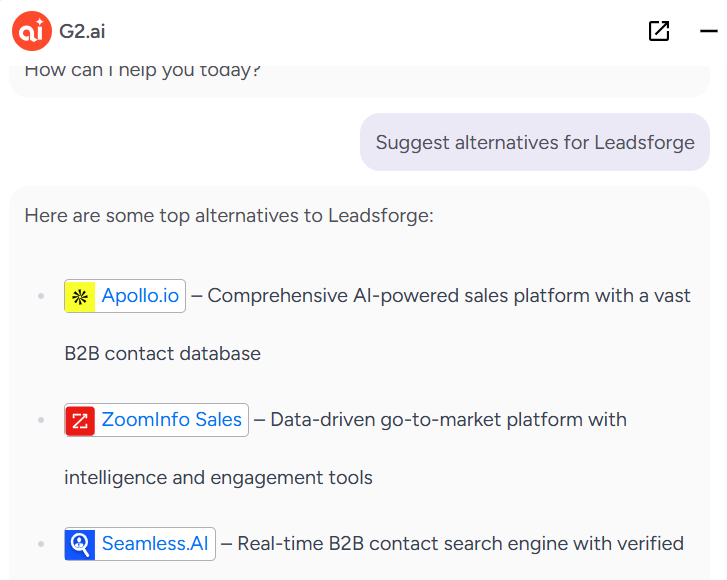The image size is (727, 580).
Task: Click the blue Seamless.AI product logo
Action: tap(80, 544)
